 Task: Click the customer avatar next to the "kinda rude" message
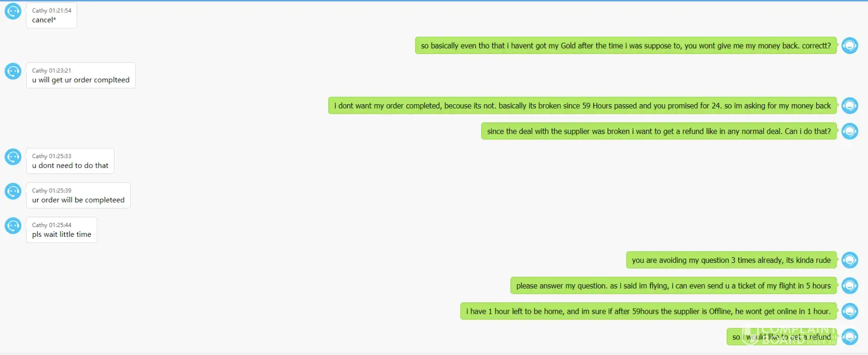click(x=850, y=260)
